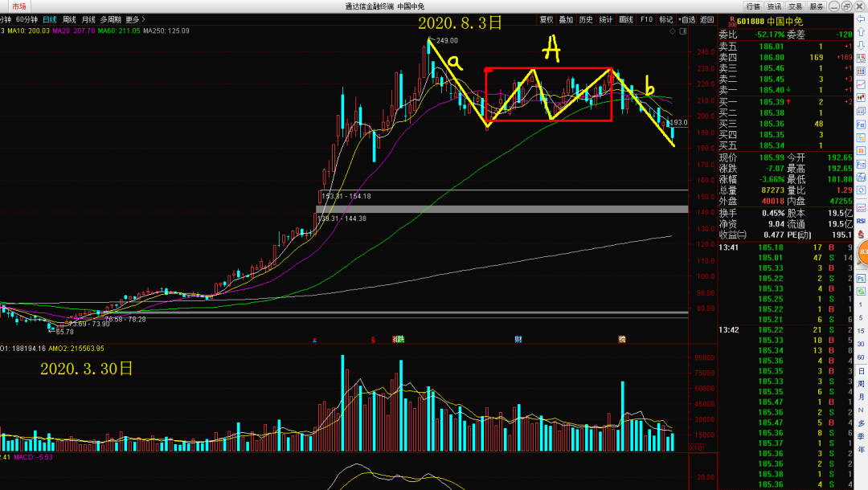
Task: Click the 卖一 185.40 ask price row
Action: [785, 90]
